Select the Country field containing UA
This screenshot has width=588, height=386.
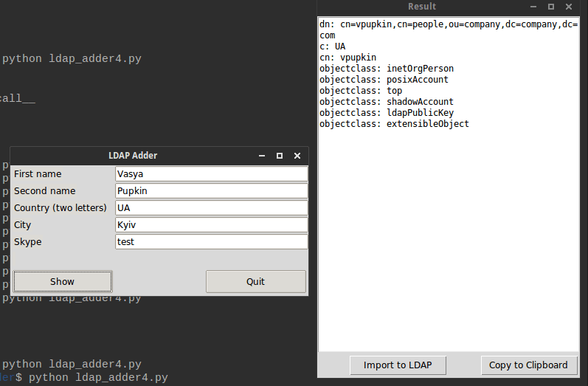[212, 208]
